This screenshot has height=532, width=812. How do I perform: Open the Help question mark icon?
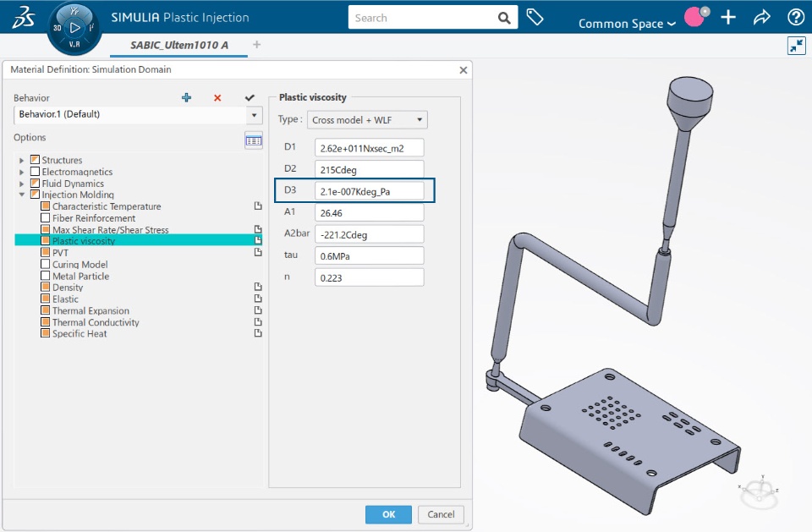coord(795,17)
